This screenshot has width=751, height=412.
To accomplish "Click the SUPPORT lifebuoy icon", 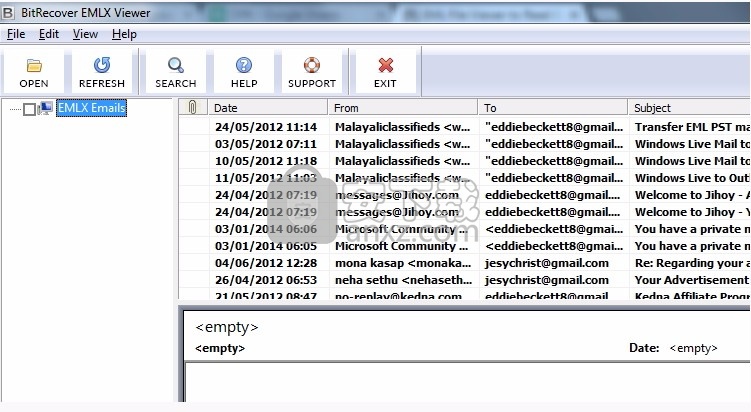I will pos(312,65).
